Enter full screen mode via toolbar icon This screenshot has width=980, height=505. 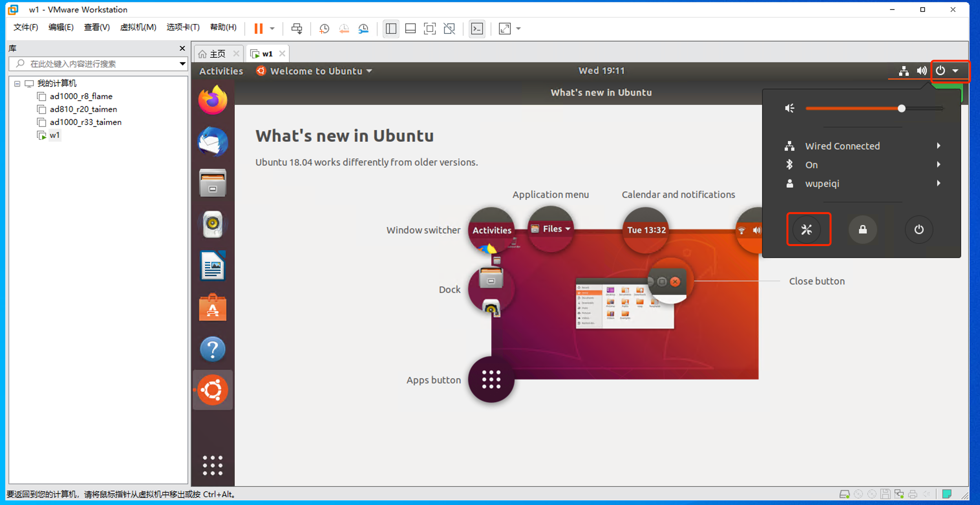pyautogui.click(x=430, y=28)
